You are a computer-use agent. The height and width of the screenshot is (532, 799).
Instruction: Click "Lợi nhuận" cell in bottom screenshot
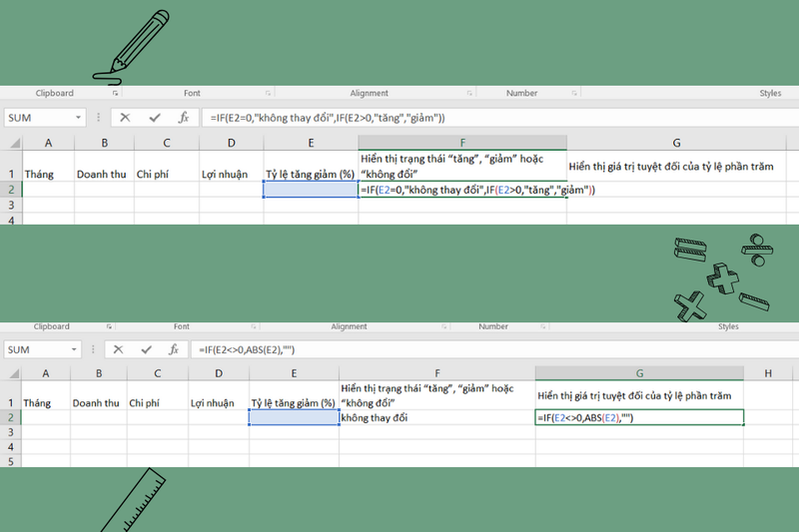point(219,395)
